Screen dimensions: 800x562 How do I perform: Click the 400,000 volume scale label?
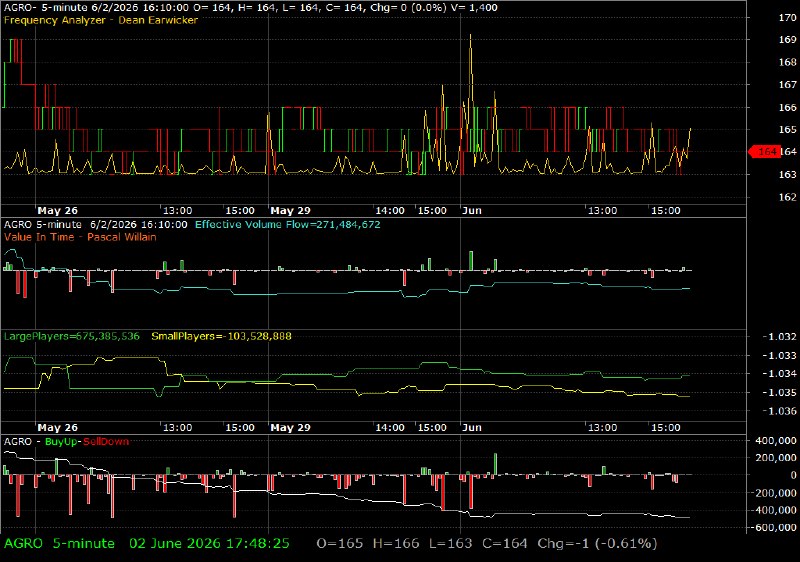point(774,441)
